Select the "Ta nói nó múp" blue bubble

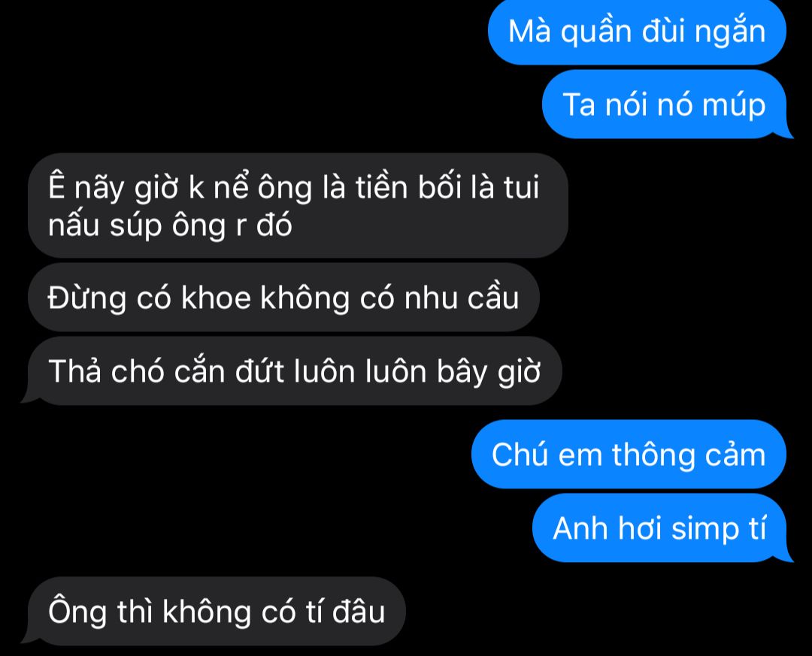[x=665, y=104]
